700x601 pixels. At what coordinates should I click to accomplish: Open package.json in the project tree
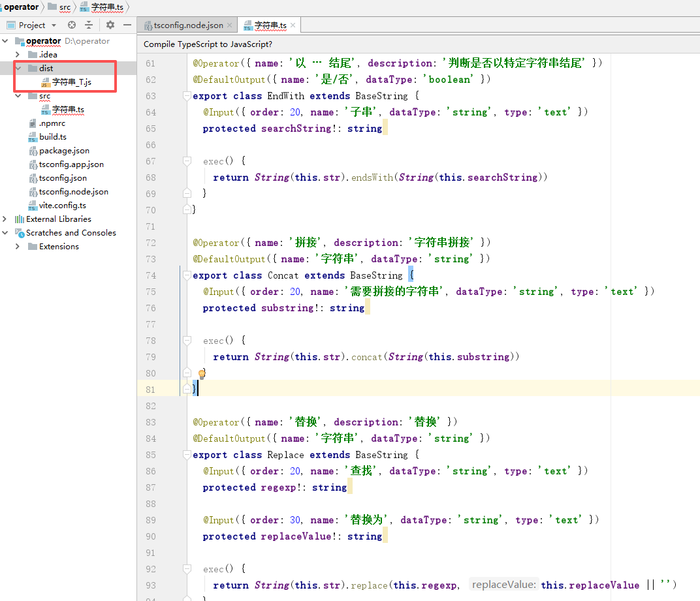tap(64, 151)
